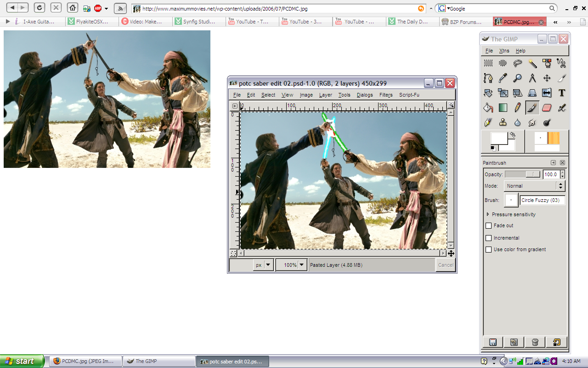Select the Fuzzy Select magic wand tool
Screen dimensions: 588x368
click(532, 63)
